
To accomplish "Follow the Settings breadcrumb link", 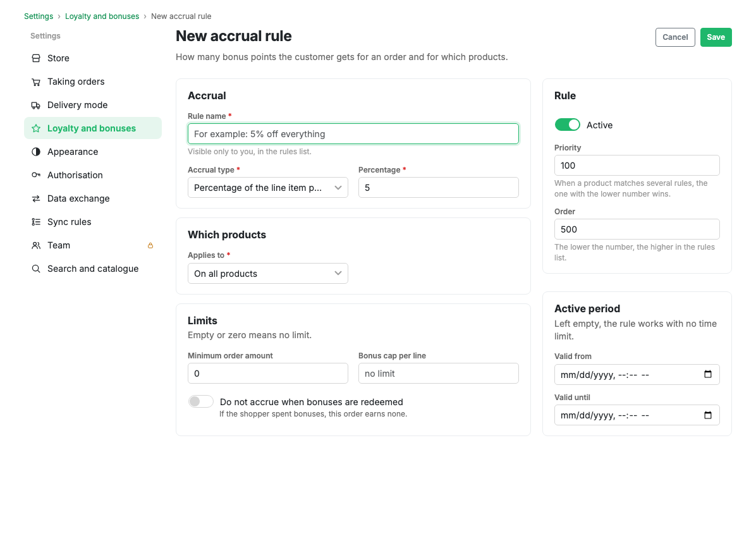I will point(39,16).
